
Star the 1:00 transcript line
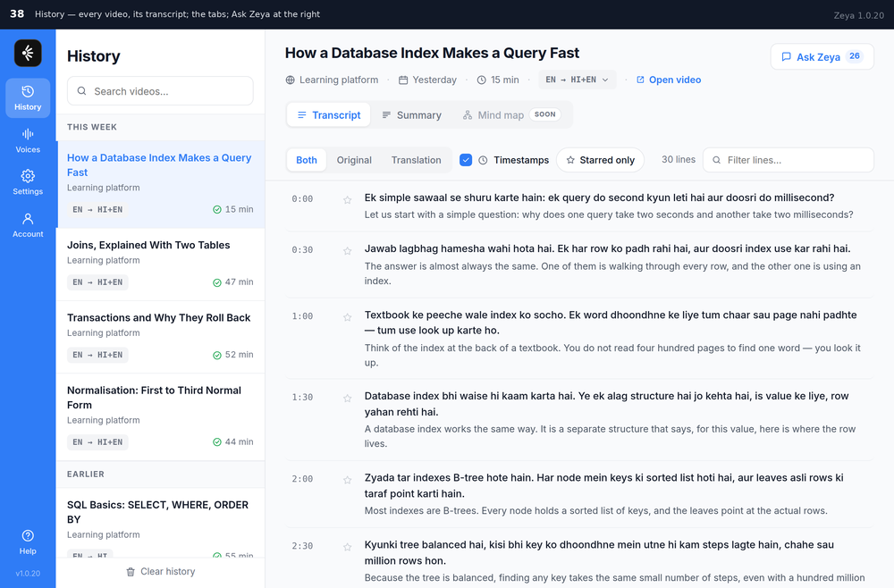click(347, 317)
